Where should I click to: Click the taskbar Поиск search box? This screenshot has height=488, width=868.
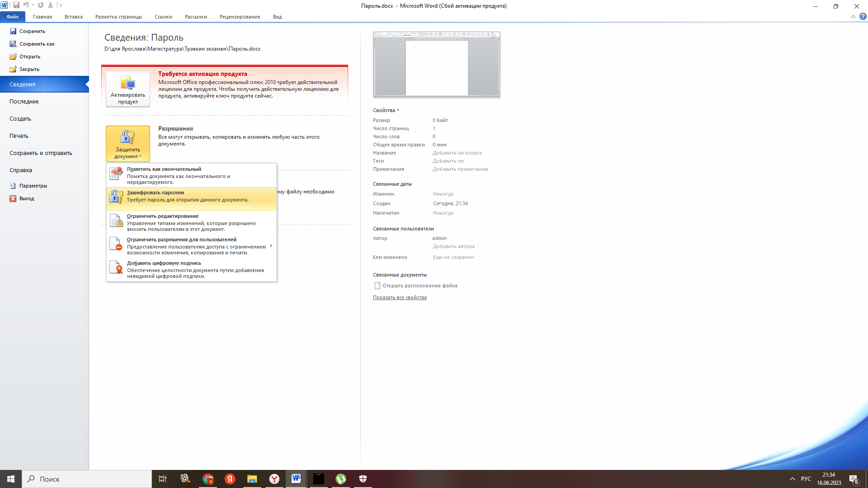point(87,479)
